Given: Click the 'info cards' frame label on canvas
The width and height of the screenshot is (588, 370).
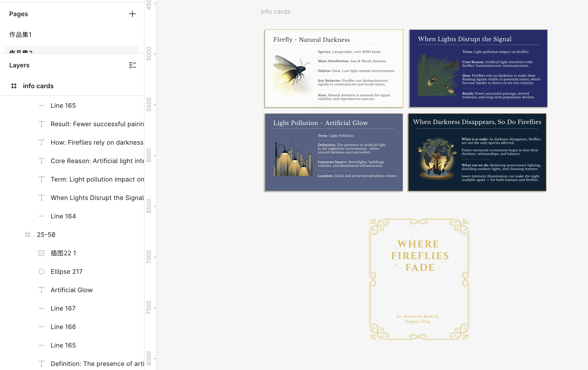Looking at the screenshot, I should coord(275,12).
